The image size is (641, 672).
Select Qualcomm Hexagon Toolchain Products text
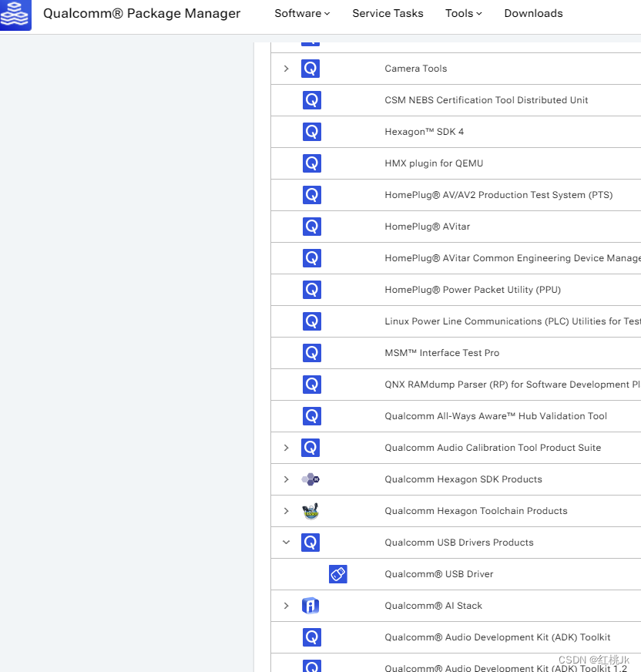point(476,511)
